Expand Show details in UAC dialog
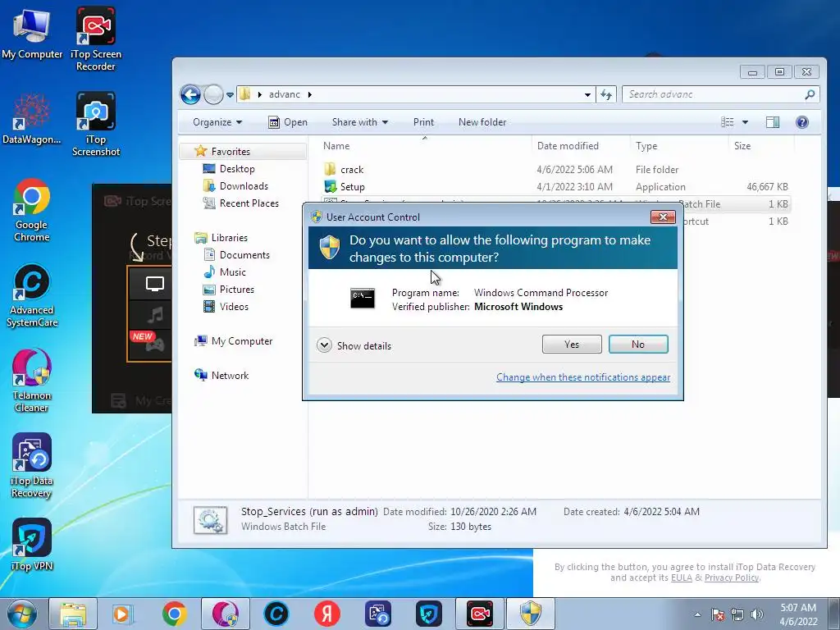This screenshot has width=840, height=630. pyautogui.click(x=354, y=345)
